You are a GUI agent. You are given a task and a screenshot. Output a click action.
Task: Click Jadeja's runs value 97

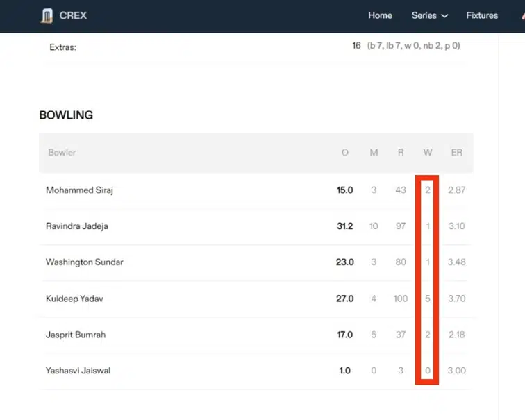(401, 226)
